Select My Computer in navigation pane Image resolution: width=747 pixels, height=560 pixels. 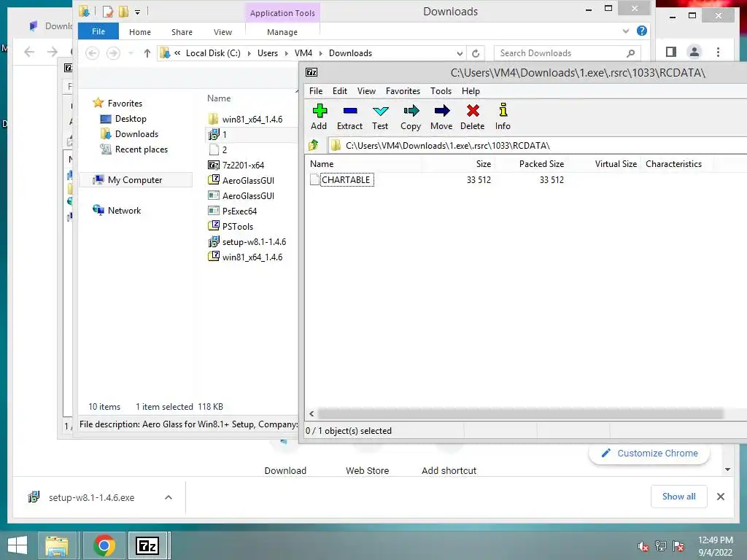(x=134, y=180)
